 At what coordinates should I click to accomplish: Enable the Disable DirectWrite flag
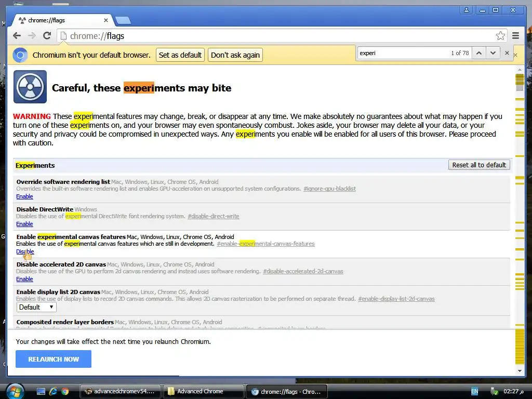pyautogui.click(x=24, y=224)
